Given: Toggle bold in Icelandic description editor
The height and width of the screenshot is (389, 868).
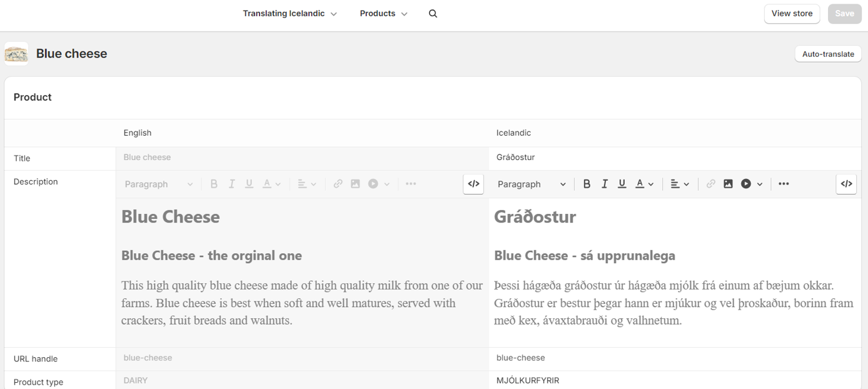Looking at the screenshot, I should point(587,184).
